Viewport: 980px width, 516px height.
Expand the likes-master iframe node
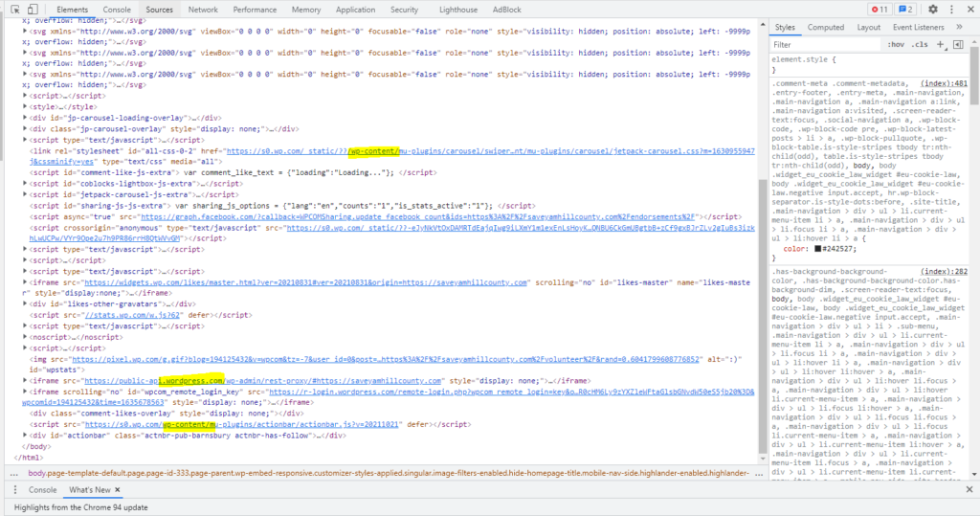25,282
